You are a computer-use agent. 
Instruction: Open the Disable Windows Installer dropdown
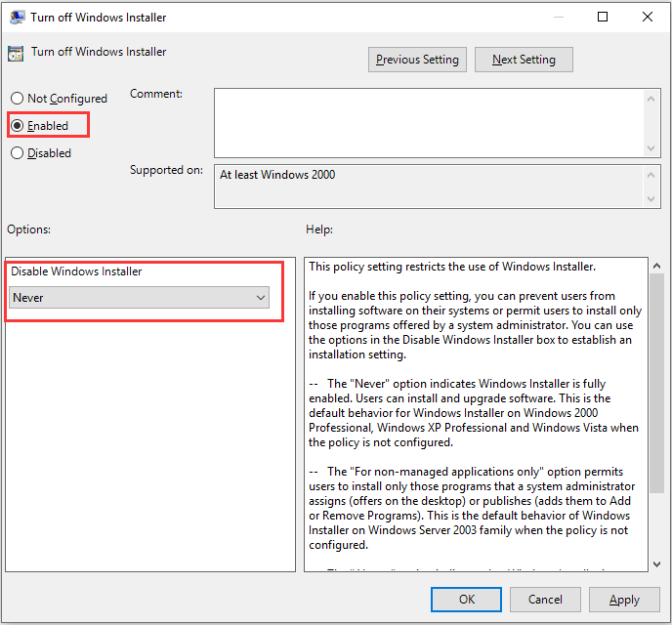140,297
